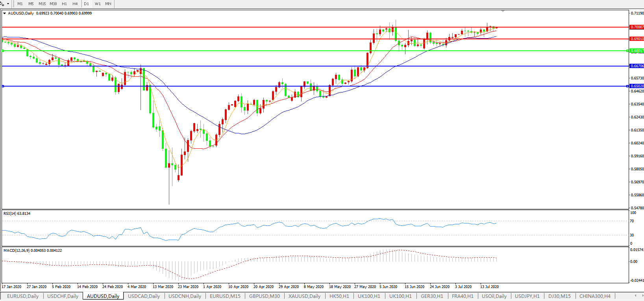Enable the M15 timeframe button

click(x=42, y=4)
